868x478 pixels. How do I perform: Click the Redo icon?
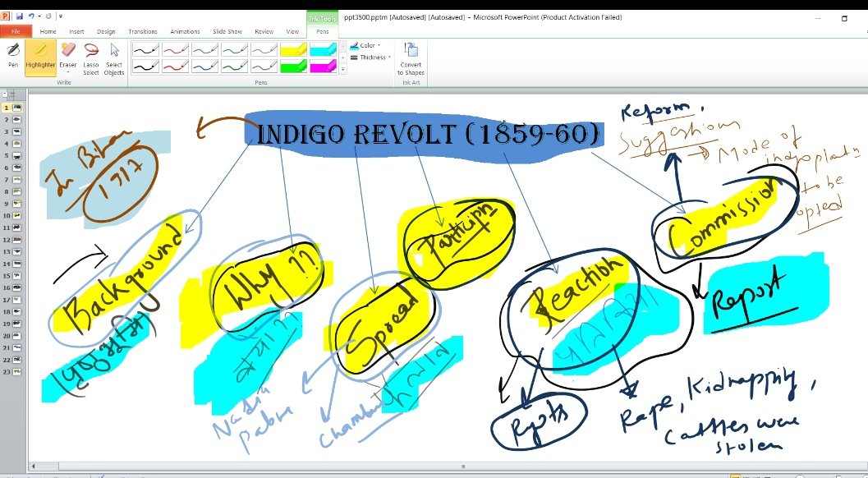tap(48, 16)
